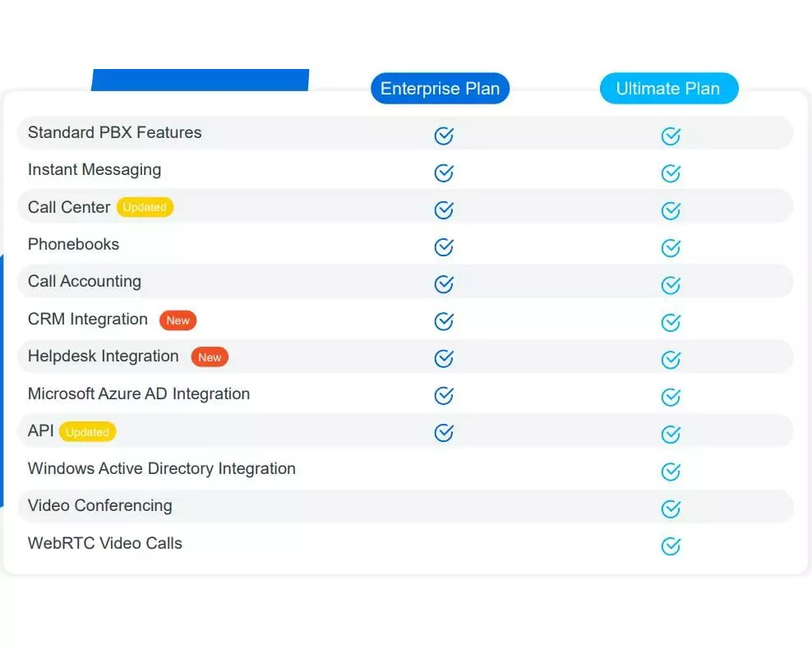This screenshot has height=649, width=812.
Task: Click the New badge next to Helpdesk Integration
Action: tap(210, 357)
